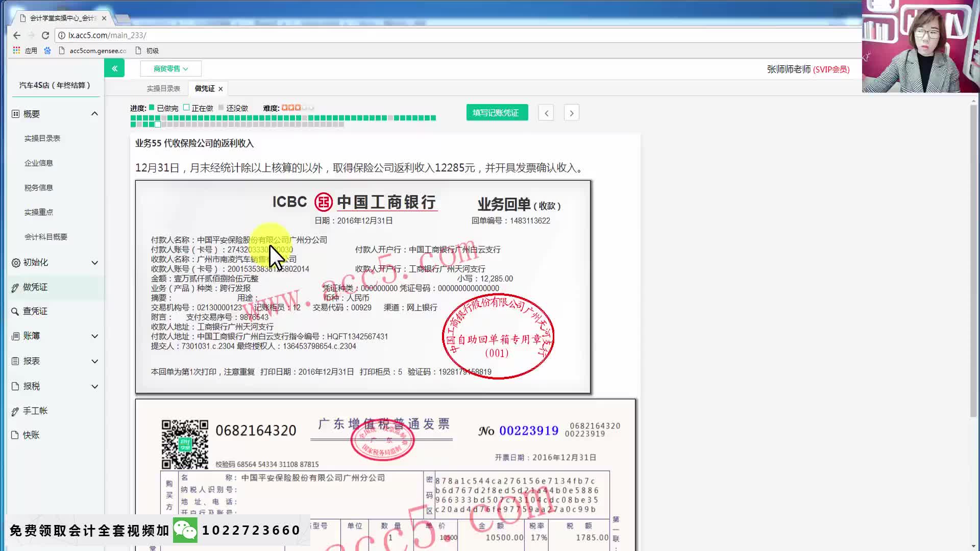This screenshot has height=551, width=980.
Task: Switch to the 实操目录表 tab
Action: [x=162, y=88]
